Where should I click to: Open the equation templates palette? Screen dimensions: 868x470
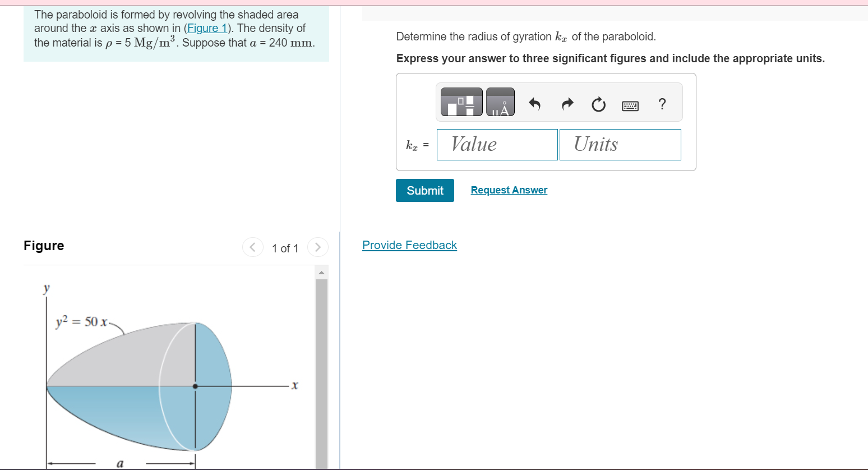pyautogui.click(x=460, y=102)
